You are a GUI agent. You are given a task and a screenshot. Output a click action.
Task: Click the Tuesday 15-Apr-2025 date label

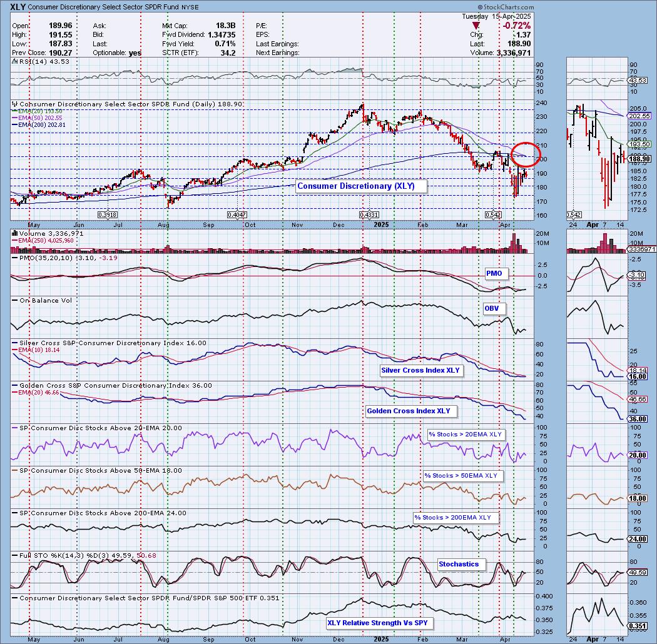497,16
